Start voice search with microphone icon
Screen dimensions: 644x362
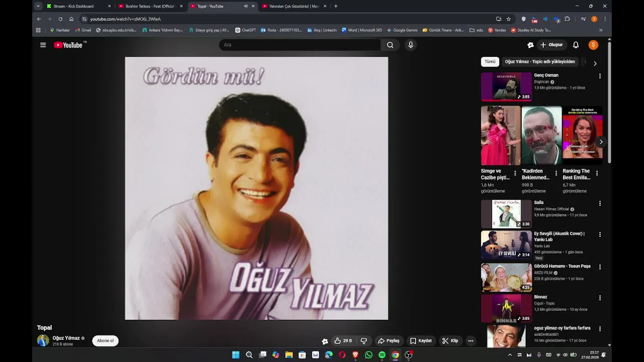click(x=411, y=45)
